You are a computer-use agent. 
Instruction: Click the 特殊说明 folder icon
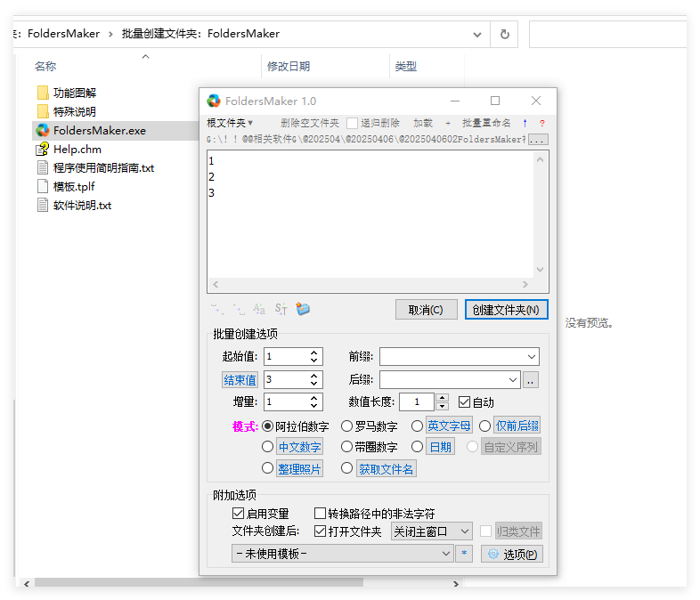tap(43, 111)
